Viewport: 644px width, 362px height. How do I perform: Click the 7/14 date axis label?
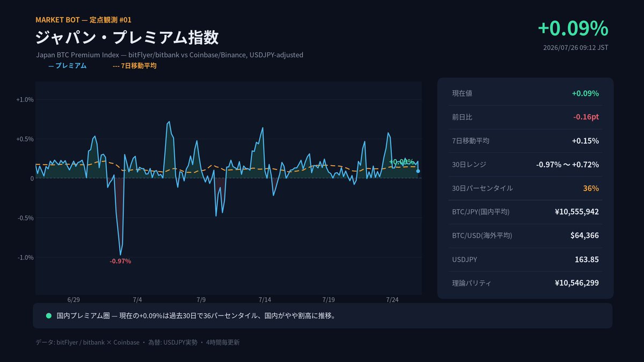pos(265,300)
